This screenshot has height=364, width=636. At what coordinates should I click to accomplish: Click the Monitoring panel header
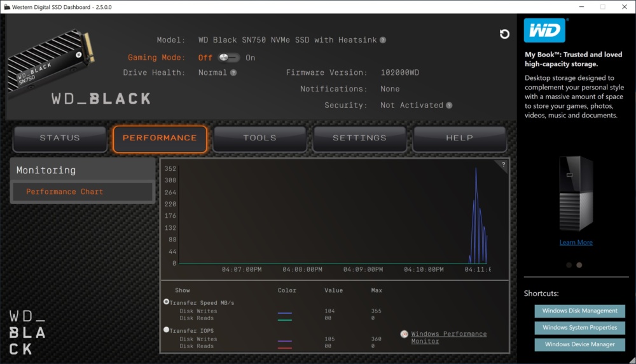tap(83, 170)
